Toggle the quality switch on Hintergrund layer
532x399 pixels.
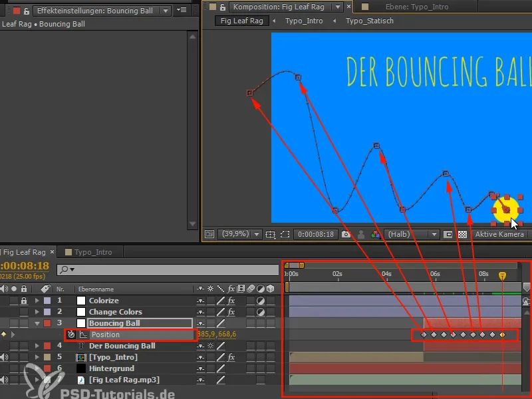(220, 368)
